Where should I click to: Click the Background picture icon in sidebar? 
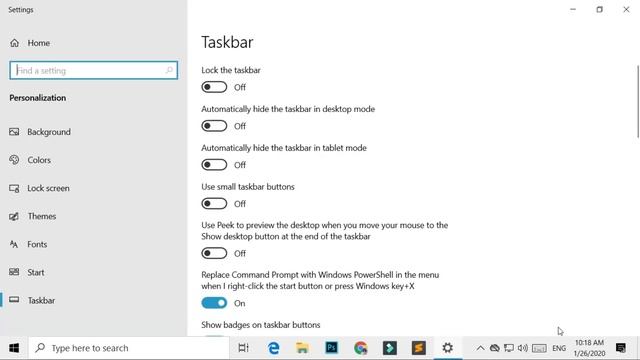tap(14, 132)
